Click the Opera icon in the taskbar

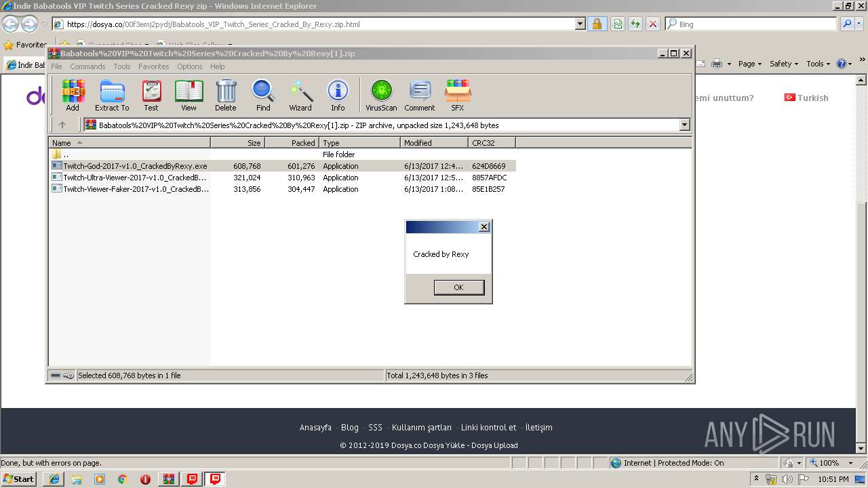click(x=145, y=479)
